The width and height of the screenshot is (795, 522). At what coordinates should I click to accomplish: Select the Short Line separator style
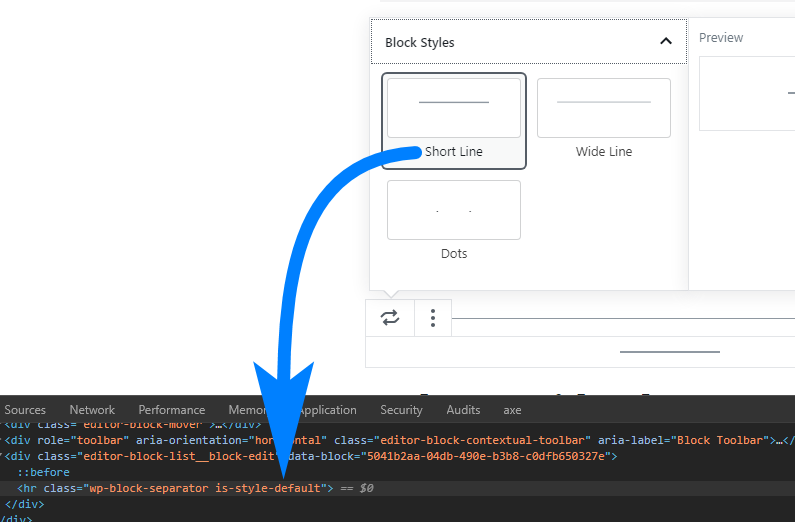click(x=454, y=121)
